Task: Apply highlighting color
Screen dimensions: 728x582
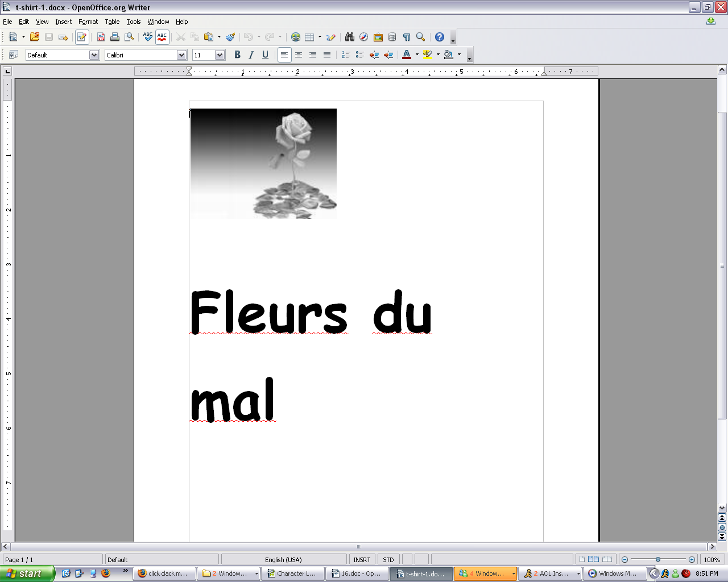Action: click(428, 55)
